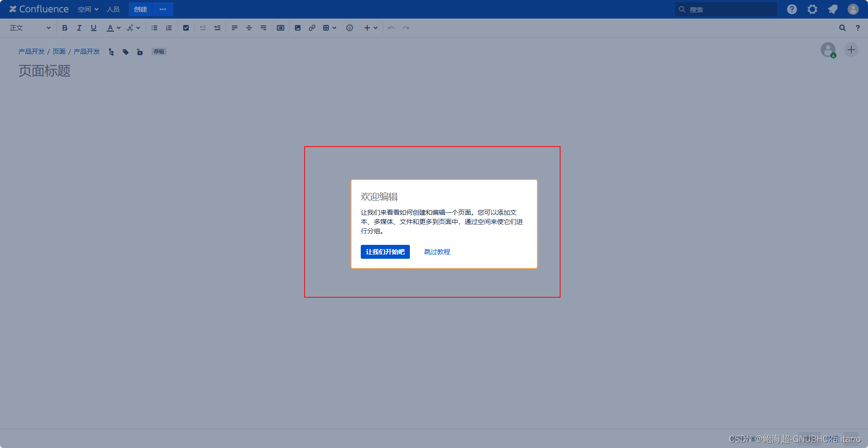This screenshot has width=868, height=448.
Task: Click the 页面标题 page title field
Action: 45,71
